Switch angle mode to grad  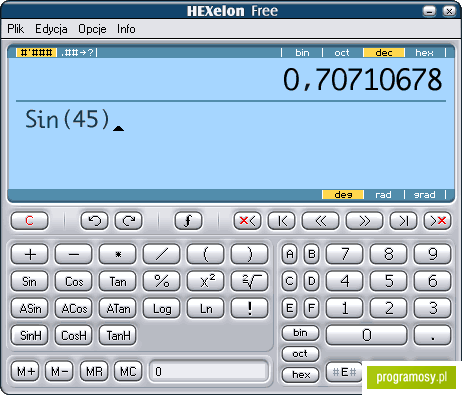tap(424, 195)
